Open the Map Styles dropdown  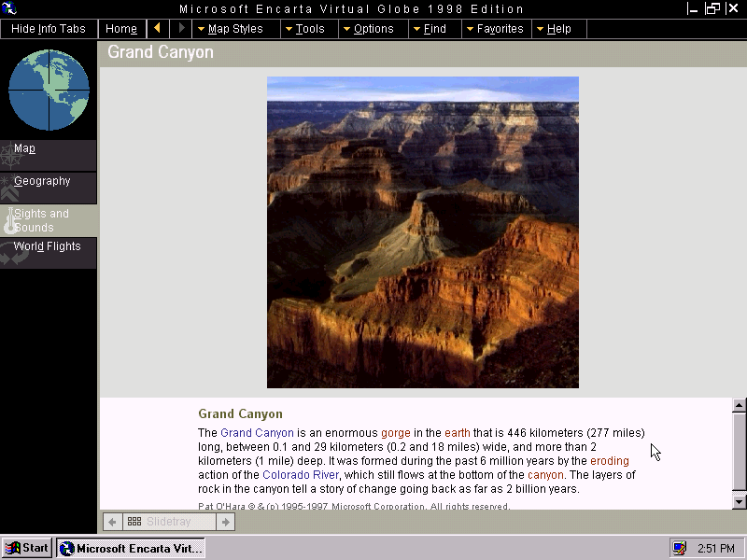(x=235, y=29)
